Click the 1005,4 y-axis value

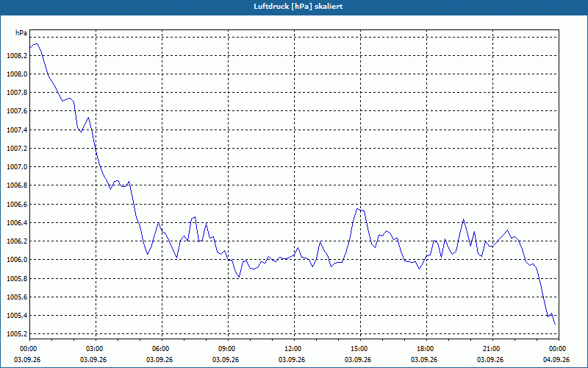[x=17, y=316]
